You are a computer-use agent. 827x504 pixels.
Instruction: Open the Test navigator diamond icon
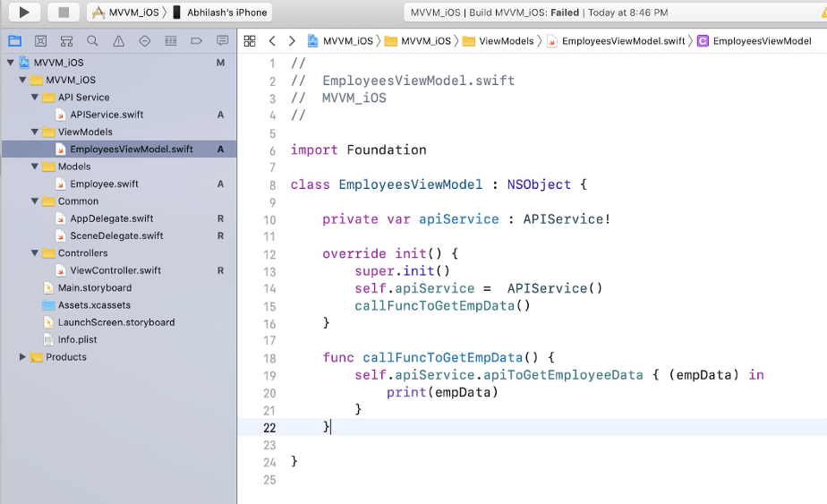(144, 41)
